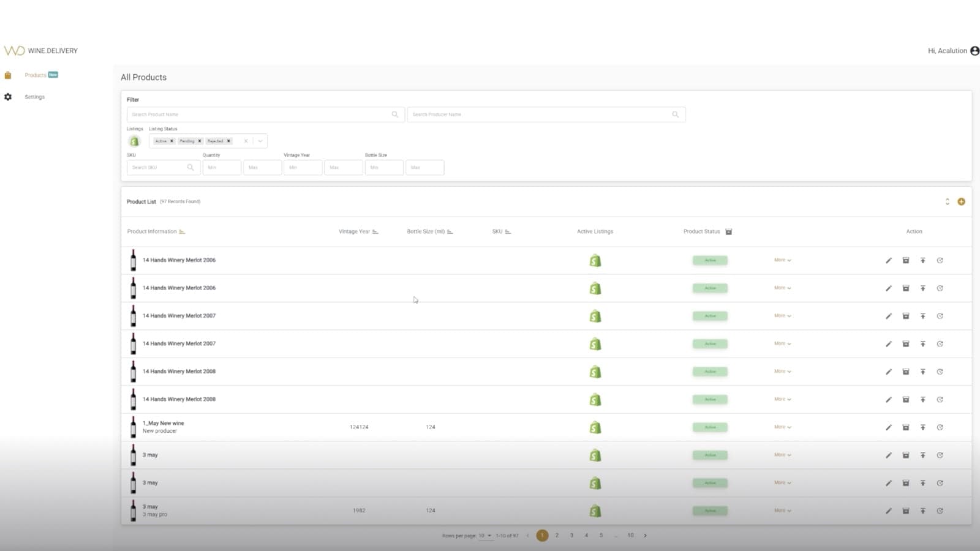Open Settings from the sidebar
Image resolution: width=980 pixels, height=551 pixels.
click(x=34, y=97)
